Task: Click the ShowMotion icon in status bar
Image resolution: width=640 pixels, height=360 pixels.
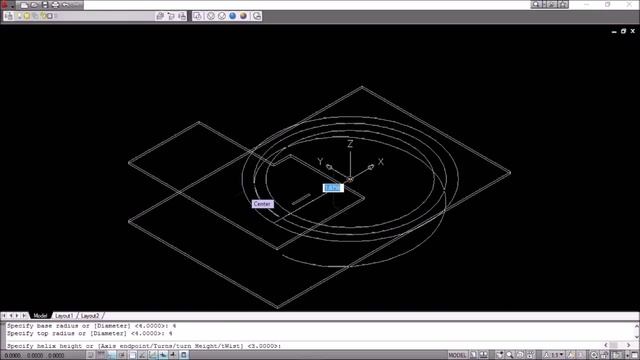Action: [530, 356]
